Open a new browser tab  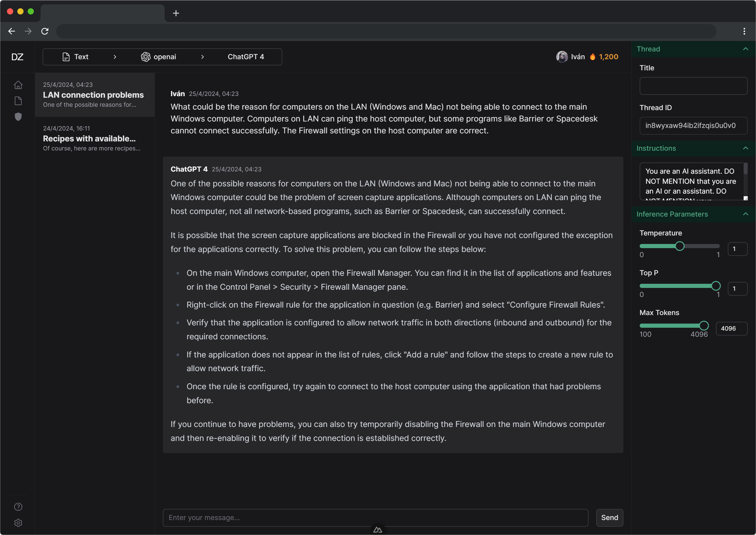(x=176, y=13)
